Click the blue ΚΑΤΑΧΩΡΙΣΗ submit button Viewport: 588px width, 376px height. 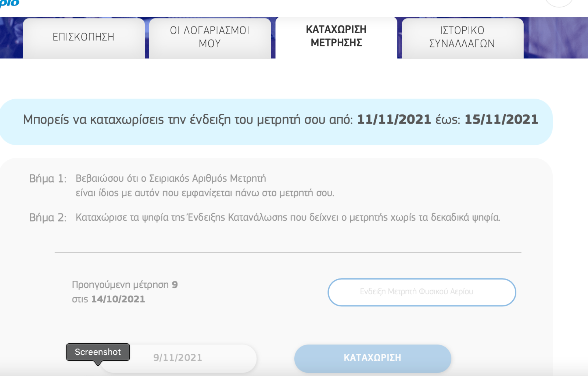(373, 358)
